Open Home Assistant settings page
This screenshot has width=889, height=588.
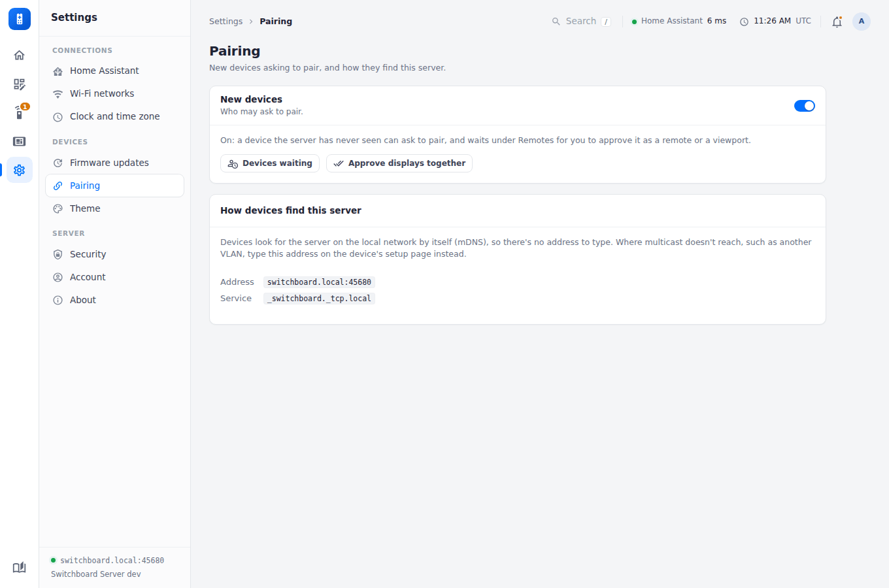(x=114, y=71)
